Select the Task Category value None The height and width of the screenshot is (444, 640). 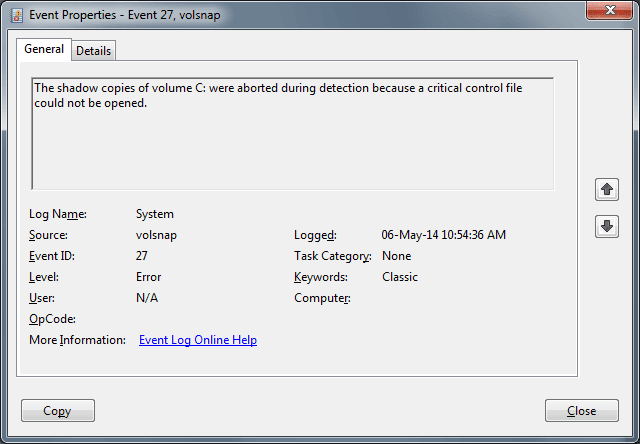pos(397,256)
